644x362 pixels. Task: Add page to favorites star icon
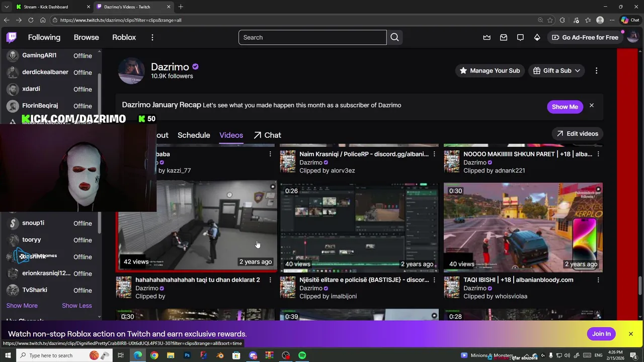coord(550,20)
